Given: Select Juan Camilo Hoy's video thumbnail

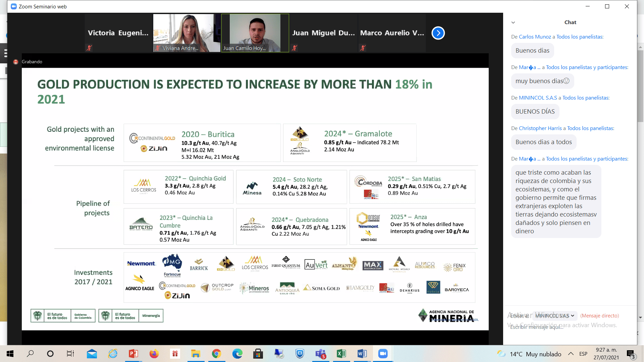Looking at the screenshot, I should (255, 33).
